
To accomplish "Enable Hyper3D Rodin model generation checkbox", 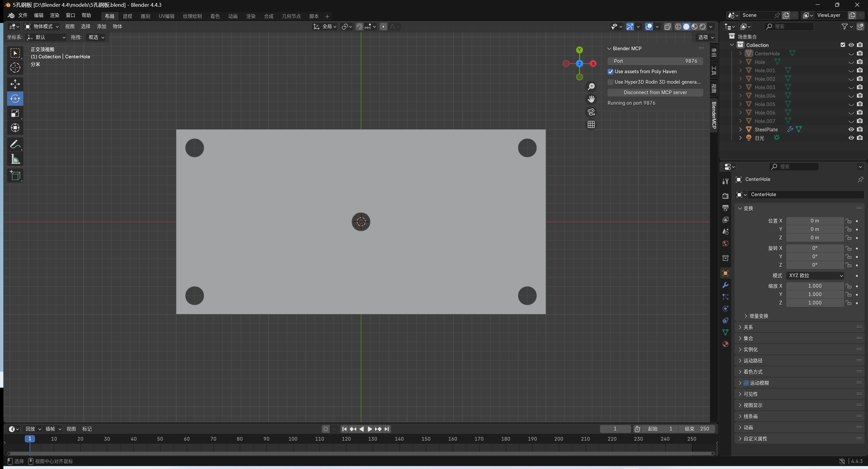I will click(x=610, y=82).
